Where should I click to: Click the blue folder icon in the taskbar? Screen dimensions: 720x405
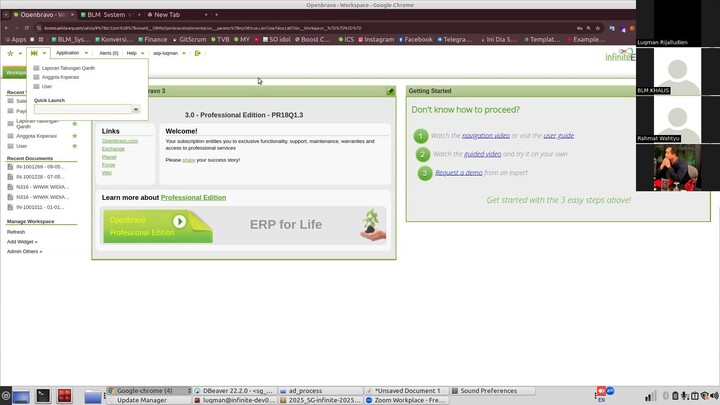click(92, 396)
